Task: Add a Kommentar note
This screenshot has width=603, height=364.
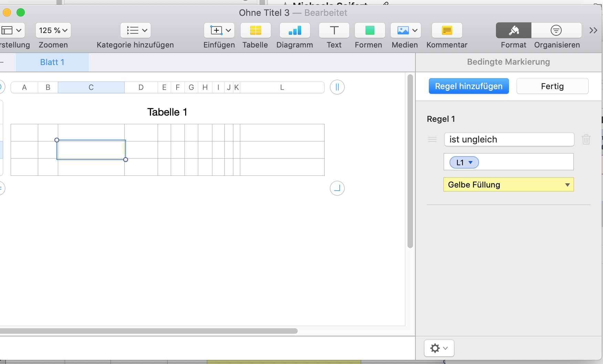Action: [447, 31]
